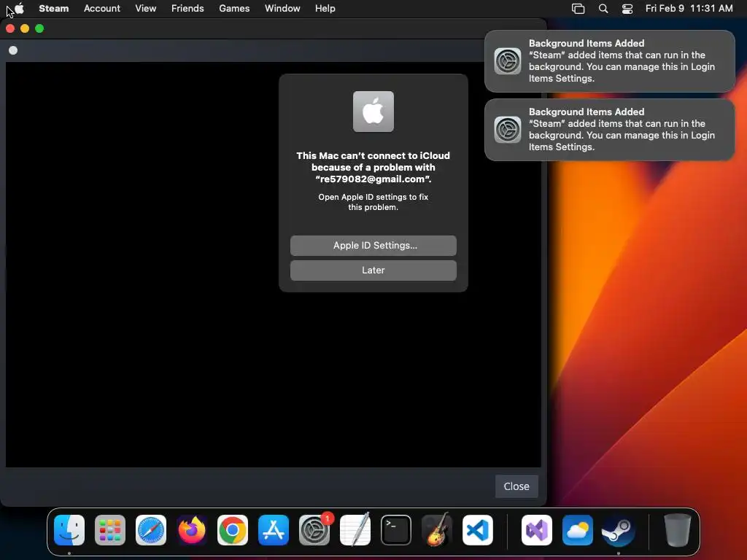Open the Friends menu
The height and width of the screenshot is (560, 747).
[187, 8]
